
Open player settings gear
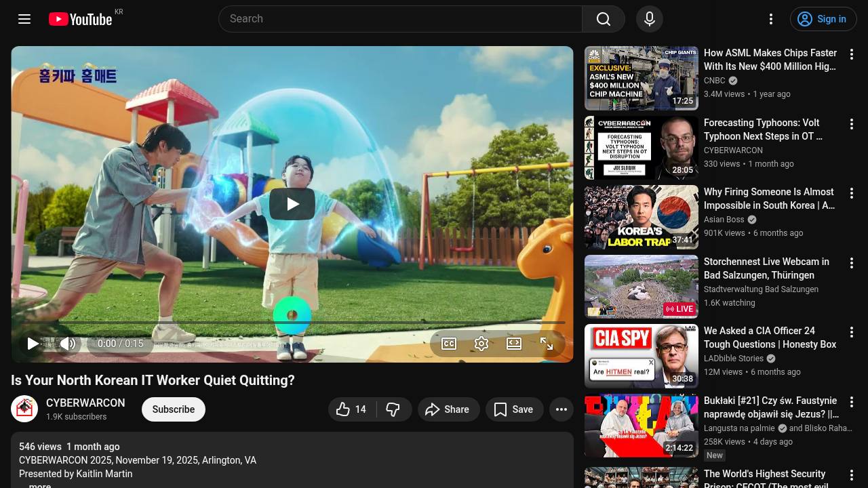pyautogui.click(x=481, y=344)
